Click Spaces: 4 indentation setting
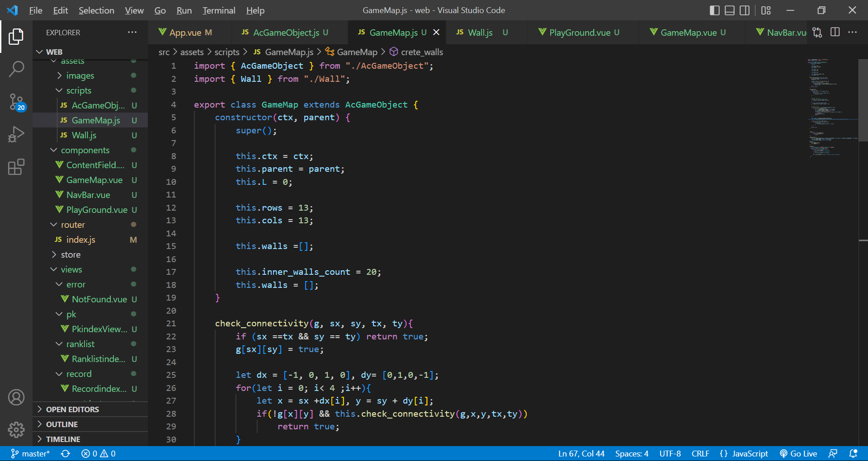Viewport: 868px width, 461px height. 632,454
